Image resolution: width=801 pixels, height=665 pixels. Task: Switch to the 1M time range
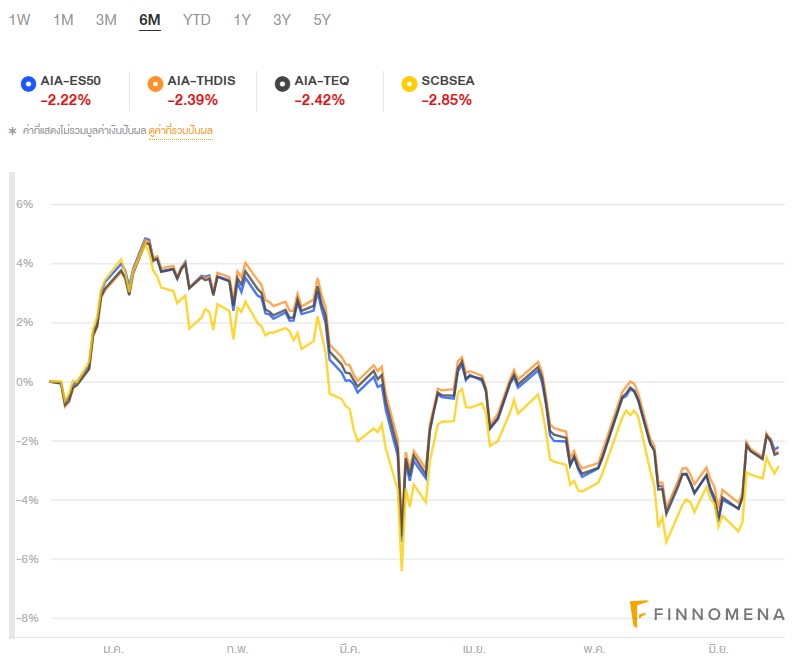click(63, 19)
